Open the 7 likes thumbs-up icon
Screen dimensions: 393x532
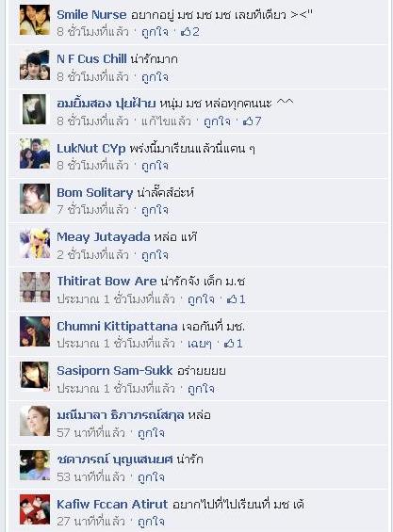(252, 121)
